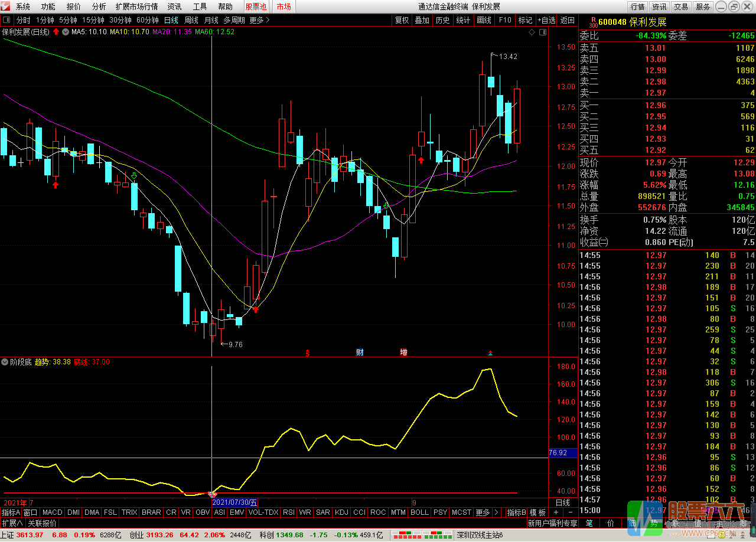Click the 市场 button
The image size is (756, 542).
(x=283, y=7)
